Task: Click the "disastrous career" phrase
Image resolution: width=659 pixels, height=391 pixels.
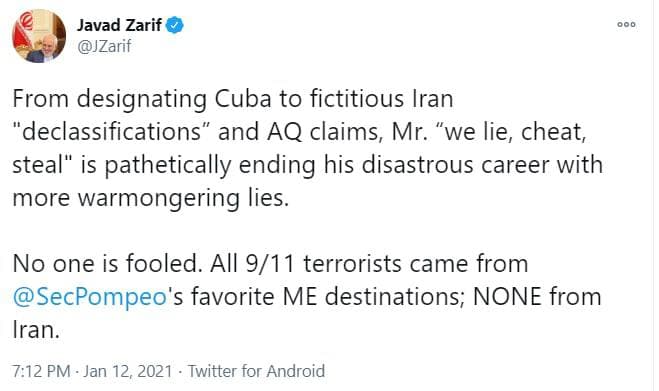Action: [x=456, y=164]
